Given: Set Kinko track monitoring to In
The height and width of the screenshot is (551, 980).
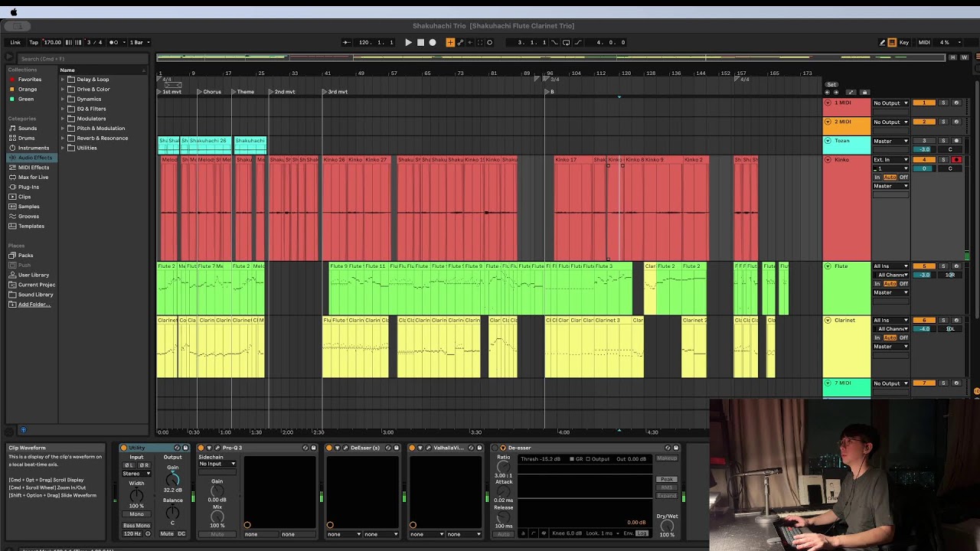Looking at the screenshot, I should point(877,178).
